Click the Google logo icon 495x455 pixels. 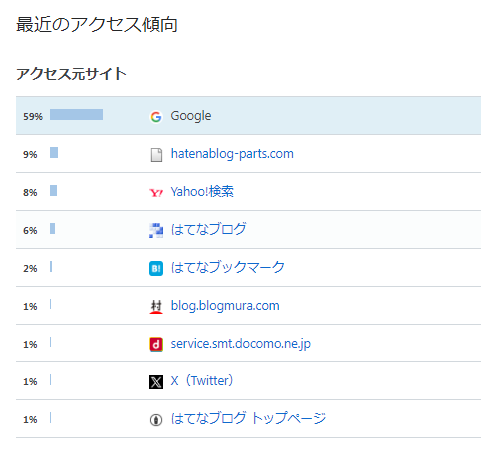[156, 117]
